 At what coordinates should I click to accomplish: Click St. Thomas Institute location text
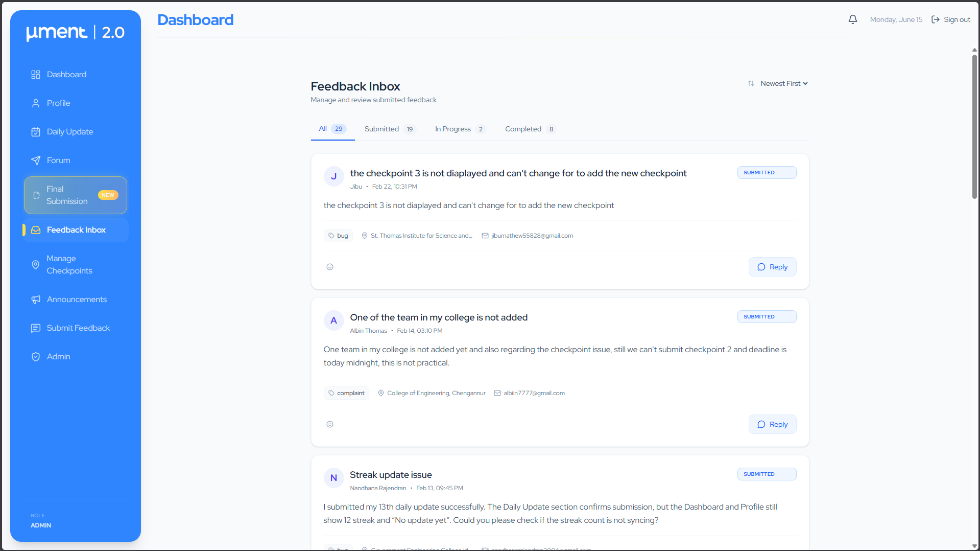pyautogui.click(x=421, y=236)
